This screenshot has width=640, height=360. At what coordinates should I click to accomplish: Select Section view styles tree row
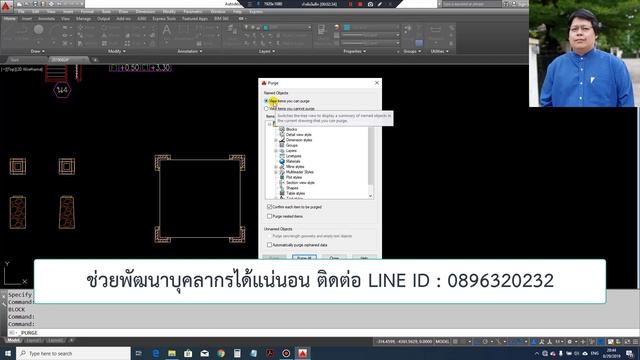point(300,182)
